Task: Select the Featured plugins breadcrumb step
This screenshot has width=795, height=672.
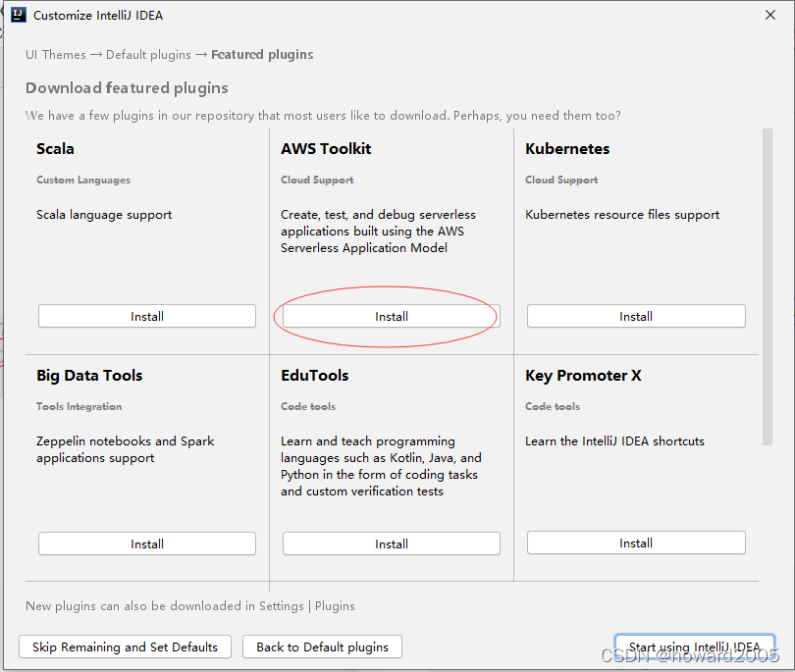Action: click(262, 55)
